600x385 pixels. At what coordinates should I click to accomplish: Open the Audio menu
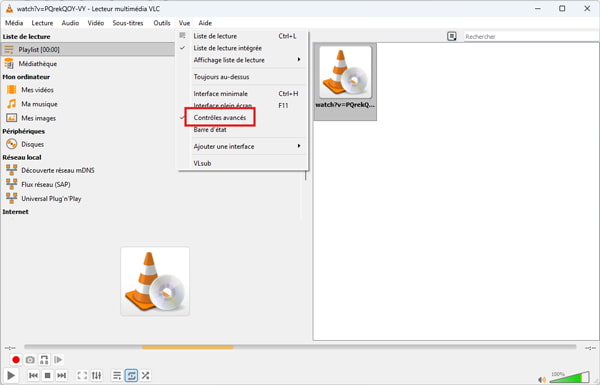tap(70, 23)
